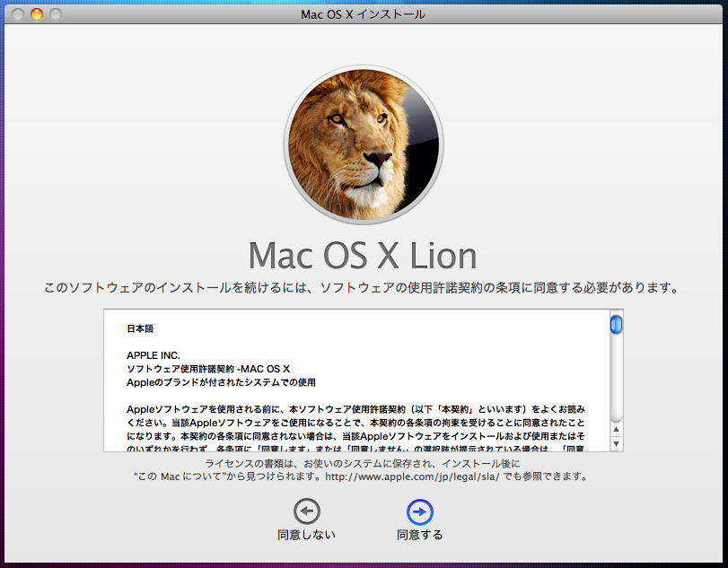
Task: Click the 同意する forward arrow icon
Action: tap(420, 511)
